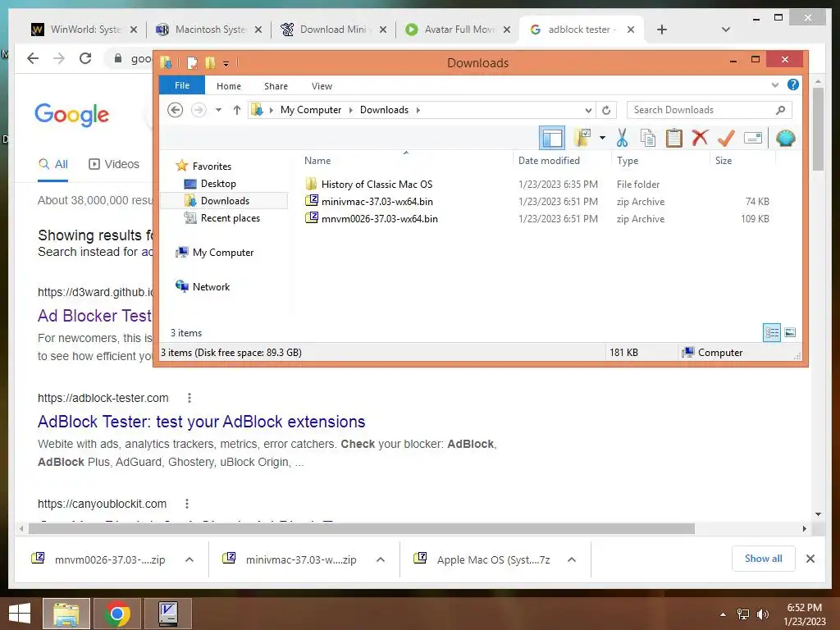This screenshot has width=840, height=630.
Task: Switch to the Macintosh System browser tab
Action: pyautogui.click(x=209, y=30)
